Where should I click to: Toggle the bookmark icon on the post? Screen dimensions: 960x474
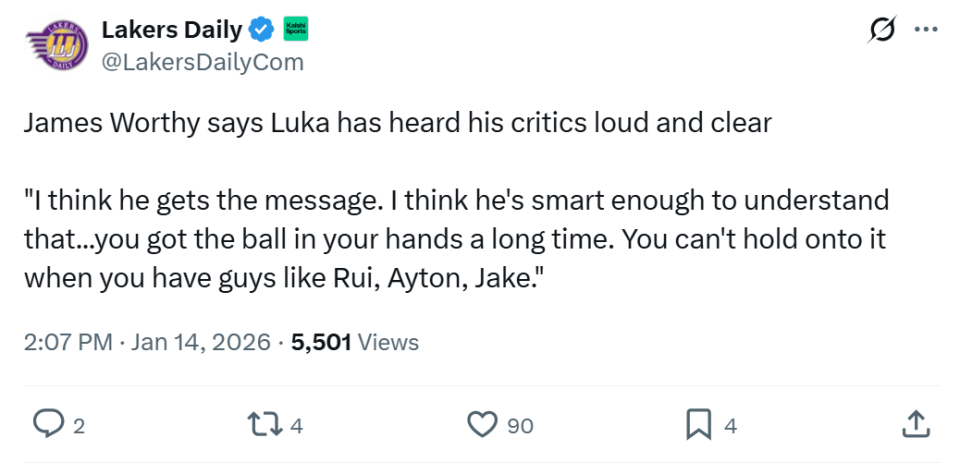point(698,425)
